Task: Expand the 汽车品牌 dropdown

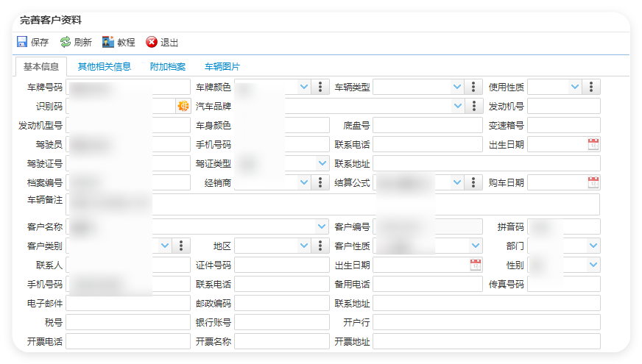Action: (458, 106)
